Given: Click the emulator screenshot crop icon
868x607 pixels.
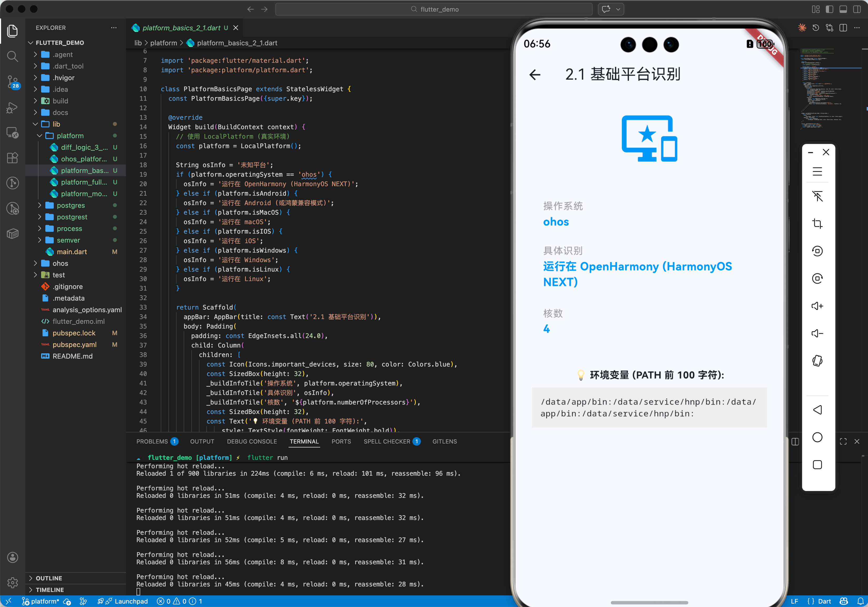Looking at the screenshot, I should tap(817, 224).
